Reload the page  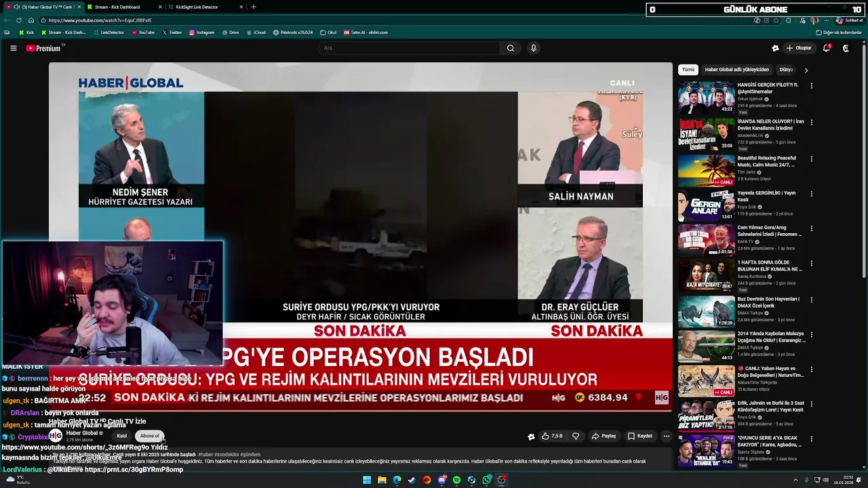pos(19,20)
